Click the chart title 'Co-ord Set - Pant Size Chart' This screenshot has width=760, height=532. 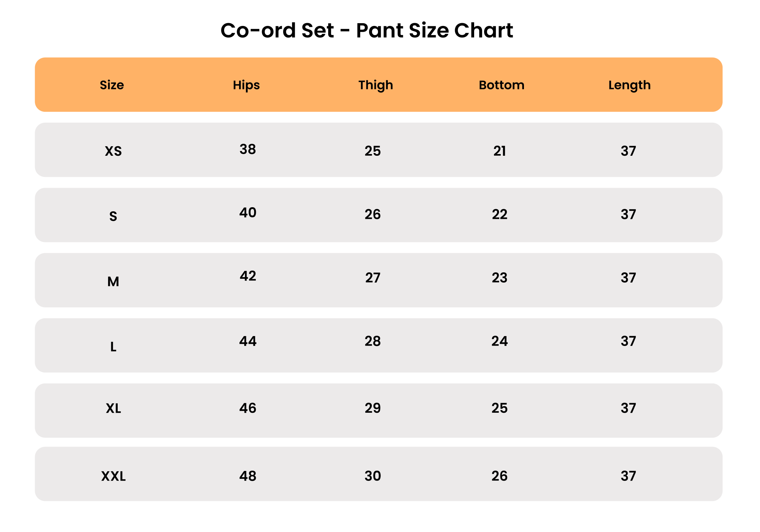[x=367, y=30]
